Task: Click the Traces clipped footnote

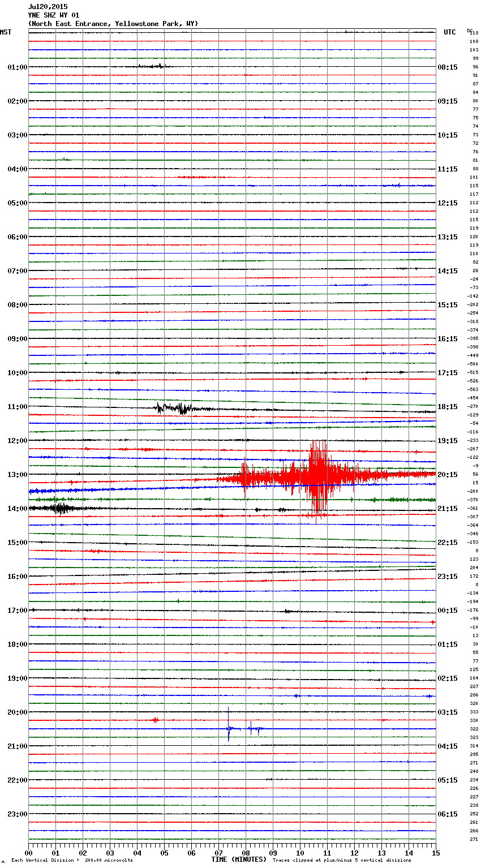Action: point(342,861)
